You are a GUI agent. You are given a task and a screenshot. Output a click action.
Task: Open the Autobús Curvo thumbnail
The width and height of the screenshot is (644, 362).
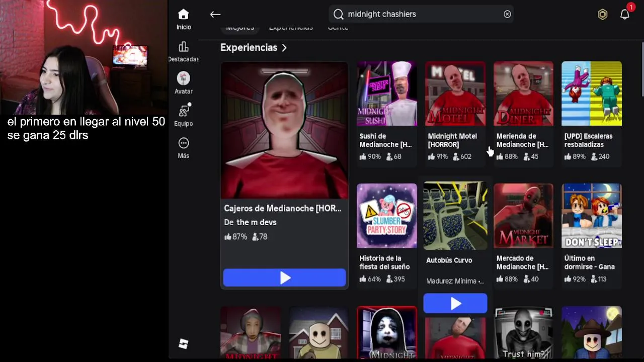pyautogui.click(x=455, y=216)
